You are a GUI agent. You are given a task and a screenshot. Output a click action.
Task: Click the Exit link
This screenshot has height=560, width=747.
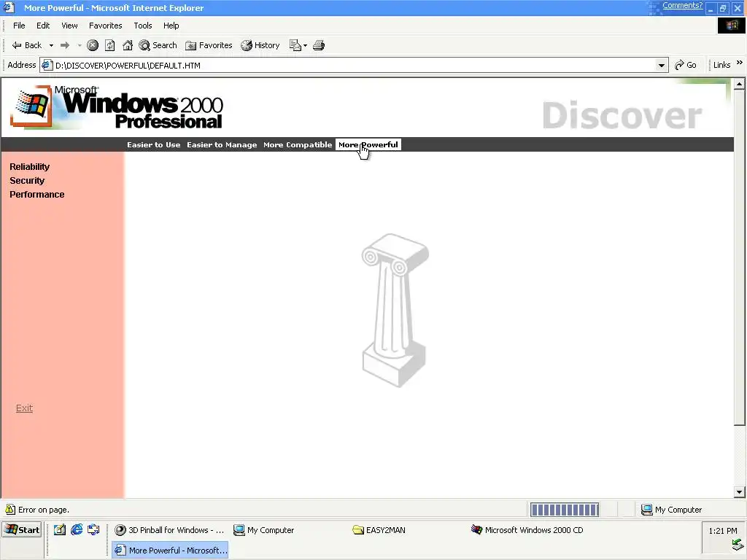coord(24,408)
